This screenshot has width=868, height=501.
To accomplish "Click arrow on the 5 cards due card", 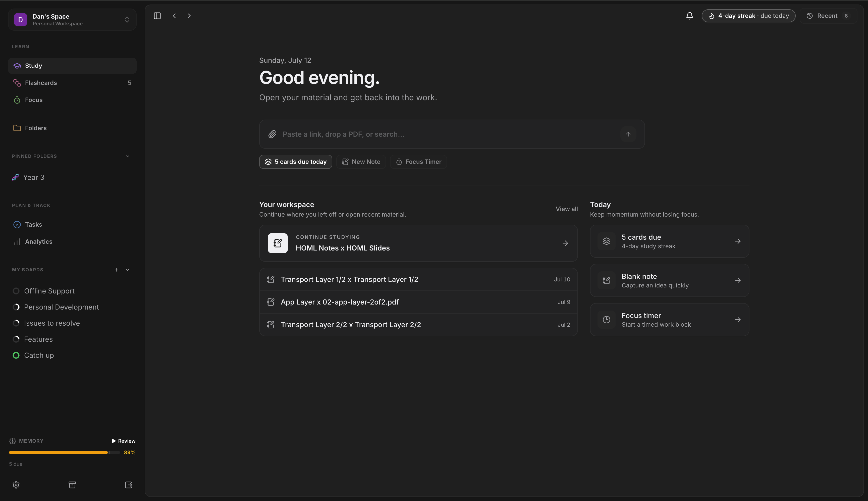I will click(x=738, y=241).
